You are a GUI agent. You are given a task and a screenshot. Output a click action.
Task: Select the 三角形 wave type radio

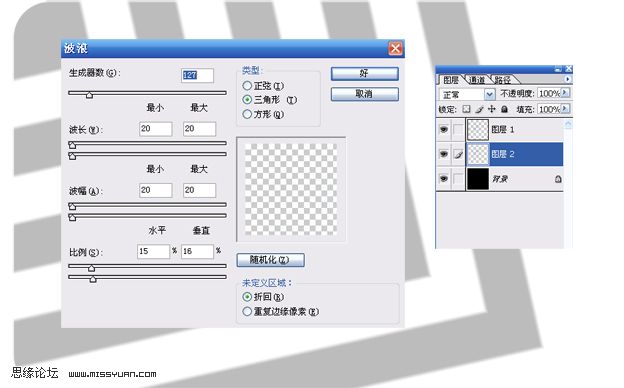(247, 99)
